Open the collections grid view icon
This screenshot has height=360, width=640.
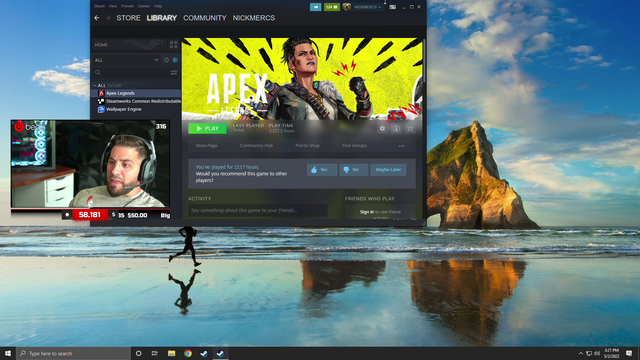pyautogui.click(x=173, y=44)
